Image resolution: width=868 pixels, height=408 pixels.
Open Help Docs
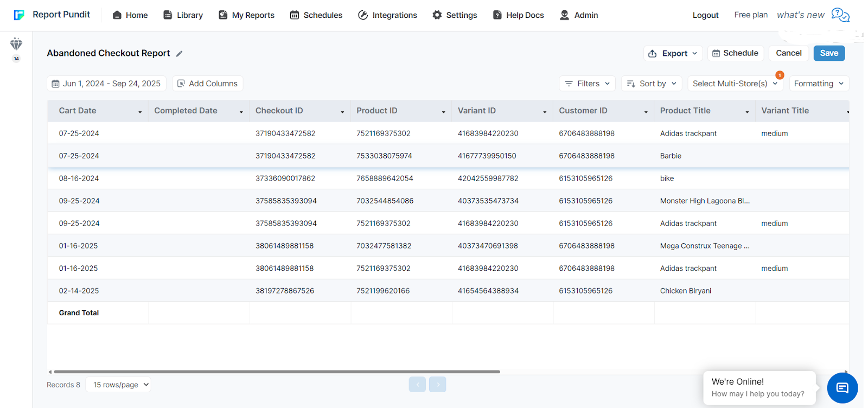point(519,15)
